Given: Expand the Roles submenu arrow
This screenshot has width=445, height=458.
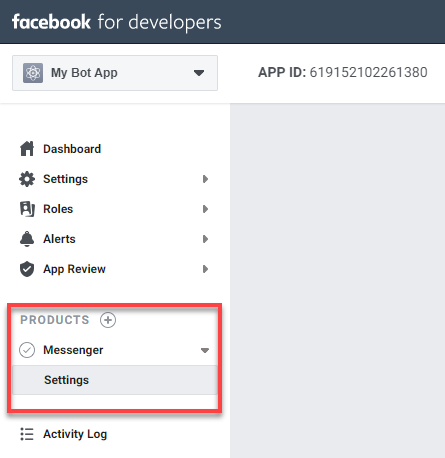Looking at the screenshot, I should [x=205, y=209].
